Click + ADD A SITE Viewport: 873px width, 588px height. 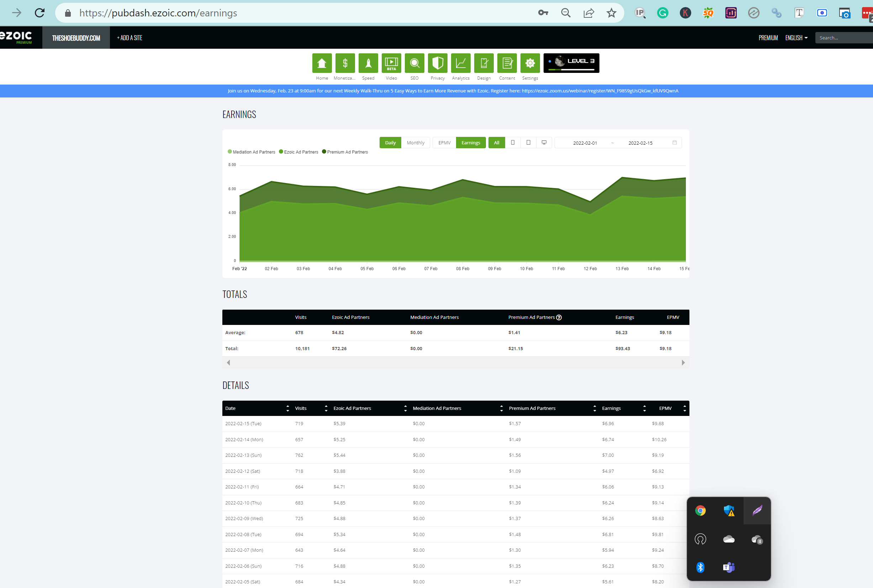point(129,37)
